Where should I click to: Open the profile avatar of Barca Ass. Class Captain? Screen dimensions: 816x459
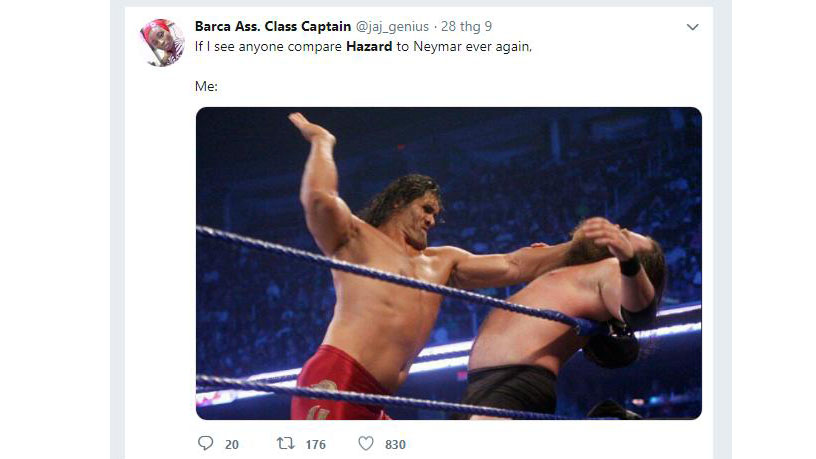coord(162,43)
